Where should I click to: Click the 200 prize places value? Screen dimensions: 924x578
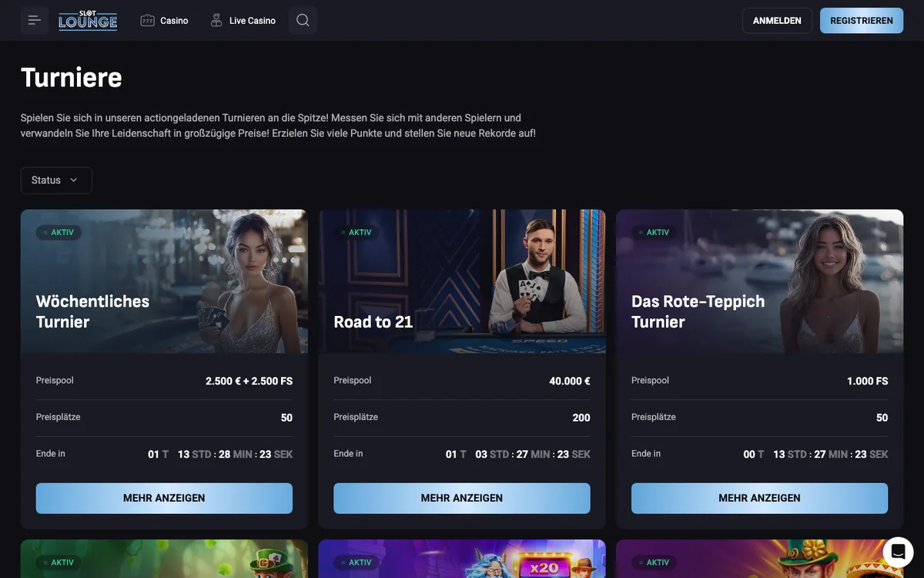581,418
